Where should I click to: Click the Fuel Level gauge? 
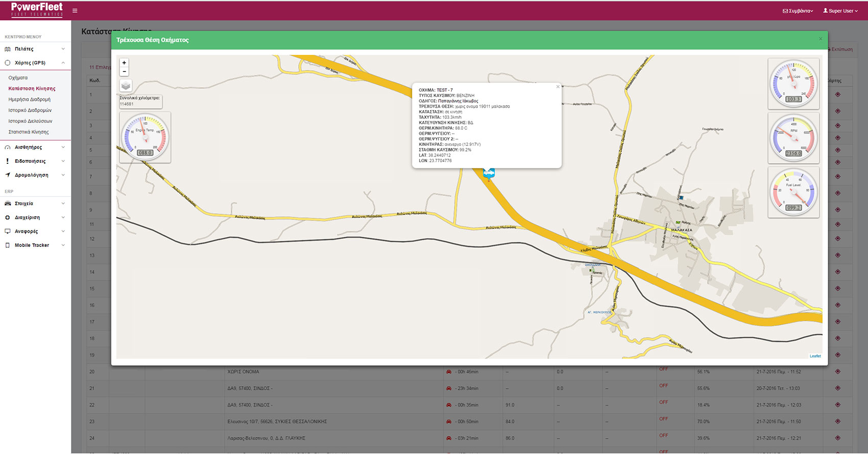click(x=793, y=192)
